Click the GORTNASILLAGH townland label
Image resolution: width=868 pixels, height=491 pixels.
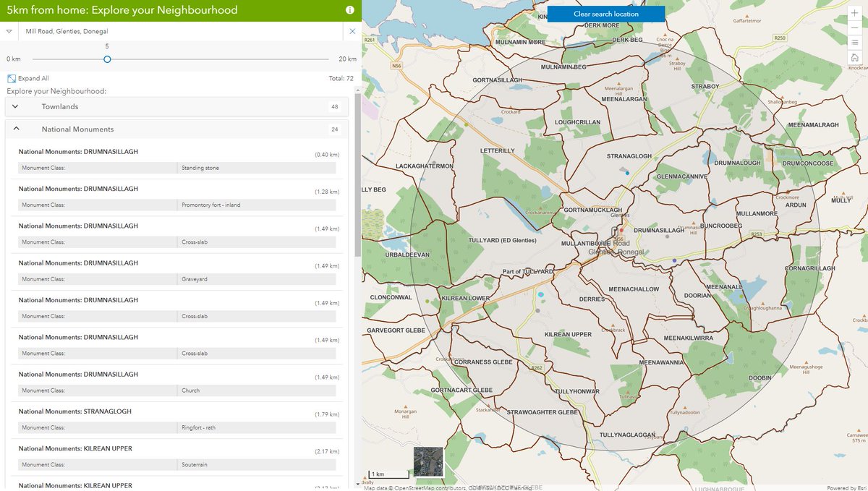point(497,80)
